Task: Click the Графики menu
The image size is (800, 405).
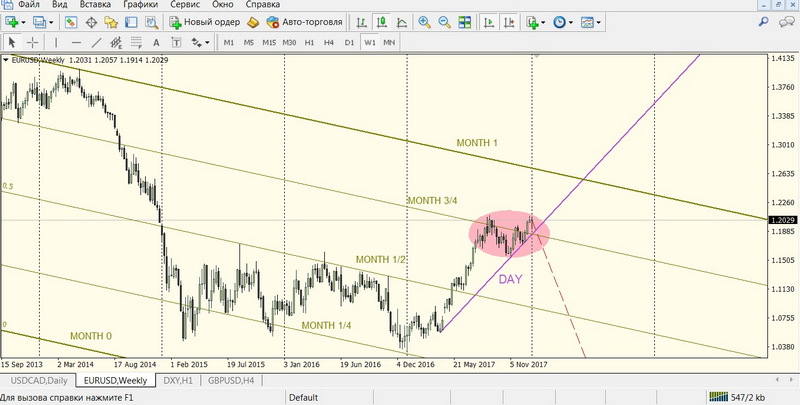Action: (x=140, y=5)
